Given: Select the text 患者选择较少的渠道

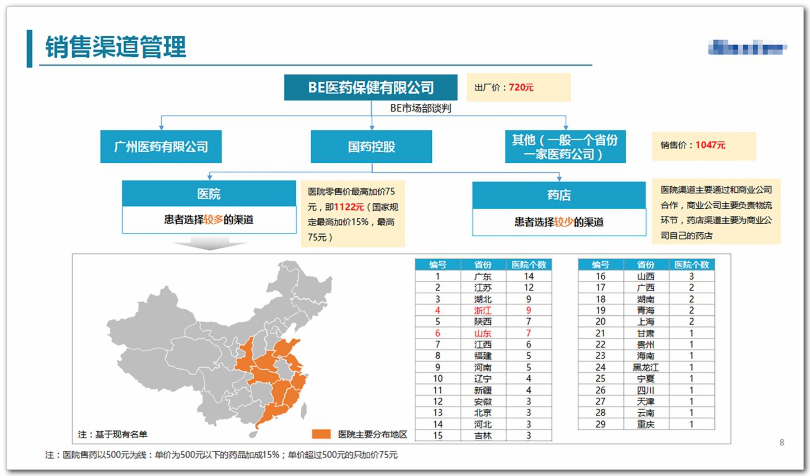Looking at the screenshot, I should [x=559, y=222].
